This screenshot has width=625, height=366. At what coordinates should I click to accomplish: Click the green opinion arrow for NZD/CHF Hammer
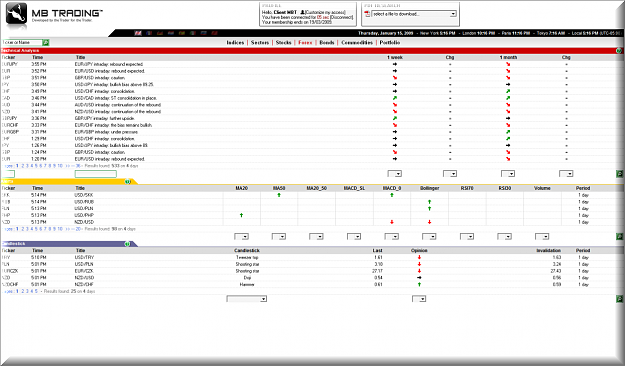pyautogui.click(x=419, y=285)
